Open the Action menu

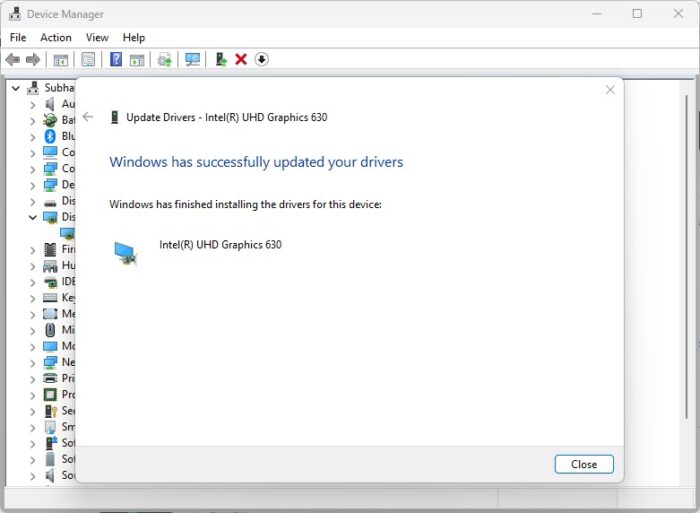pyautogui.click(x=56, y=37)
